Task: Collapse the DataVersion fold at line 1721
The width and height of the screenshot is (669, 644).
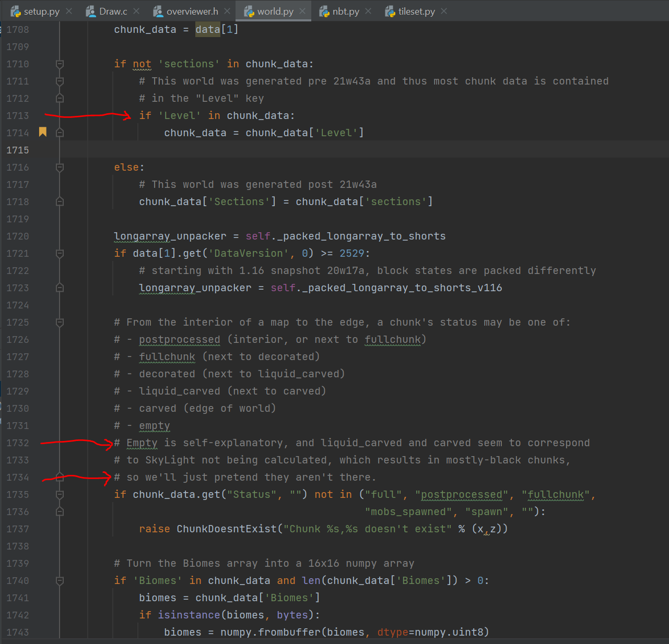Action: coord(59,253)
